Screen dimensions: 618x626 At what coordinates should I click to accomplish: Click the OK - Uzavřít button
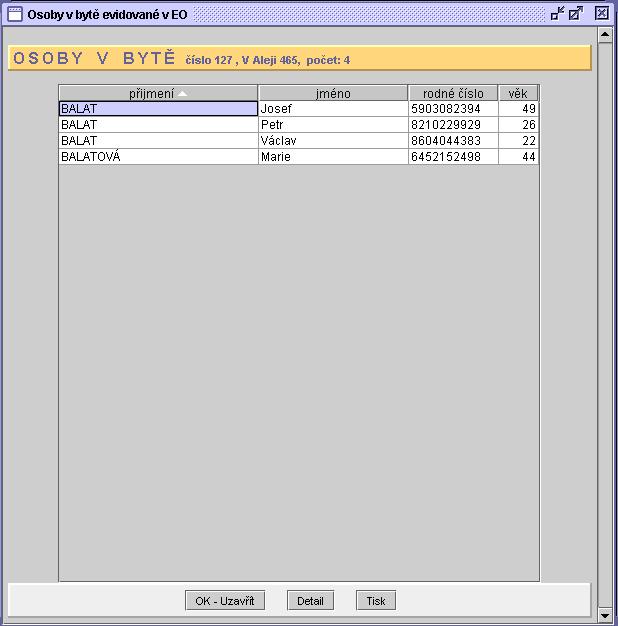click(x=225, y=600)
